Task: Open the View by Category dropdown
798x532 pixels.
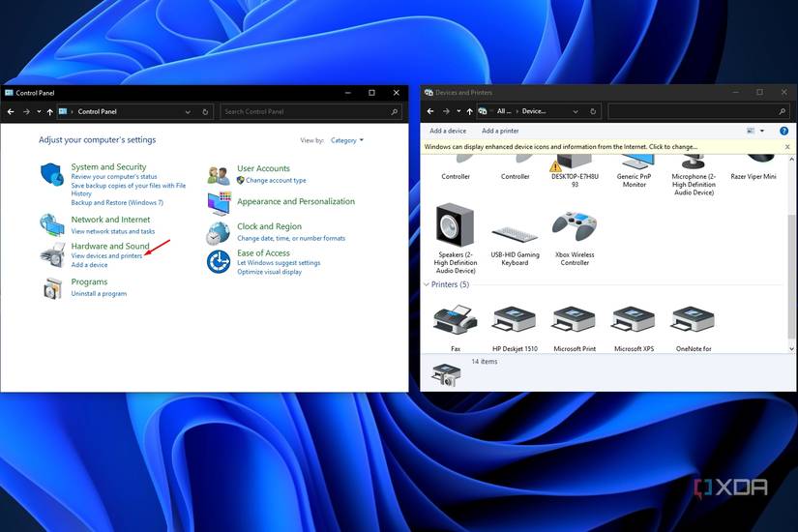Action: tap(347, 140)
